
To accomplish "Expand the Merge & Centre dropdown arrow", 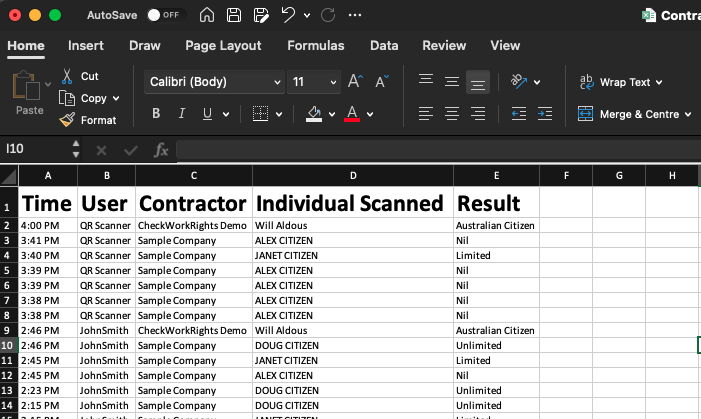I will click(688, 114).
